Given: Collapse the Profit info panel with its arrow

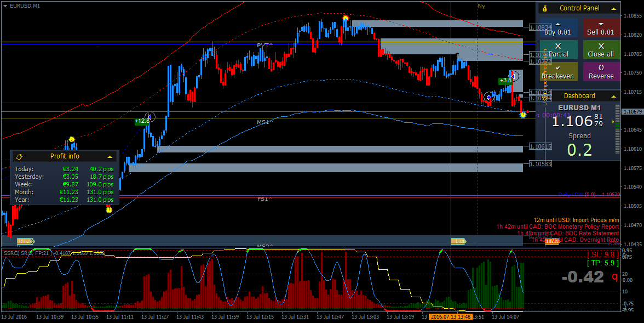Looking at the screenshot, I should coord(110,157).
